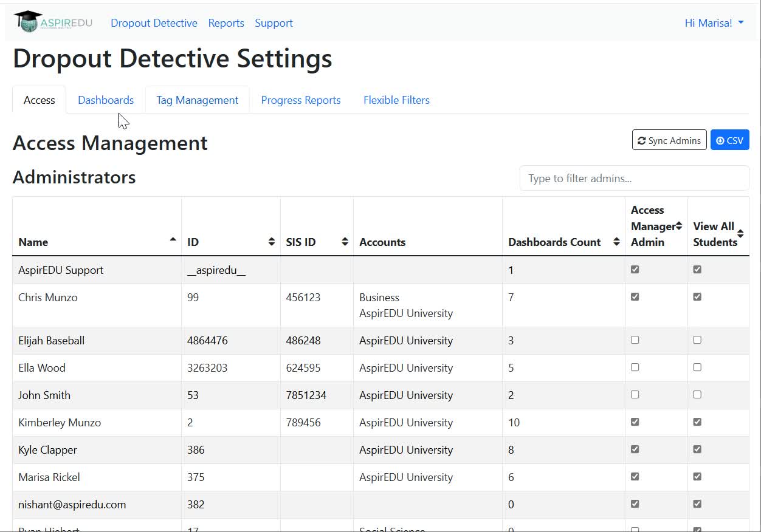Toggle View All Students for Marisa Rickel
The image size is (761, 532).
coord(697,477)
